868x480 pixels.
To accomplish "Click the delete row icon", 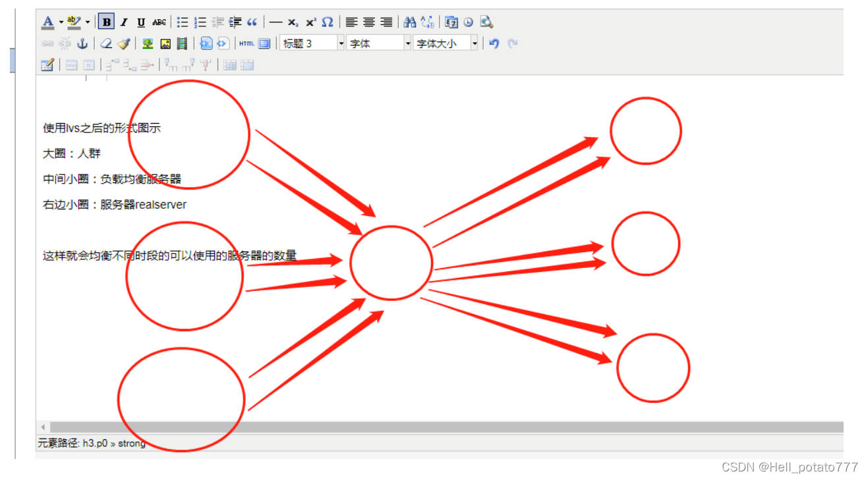I will [147, 65].
